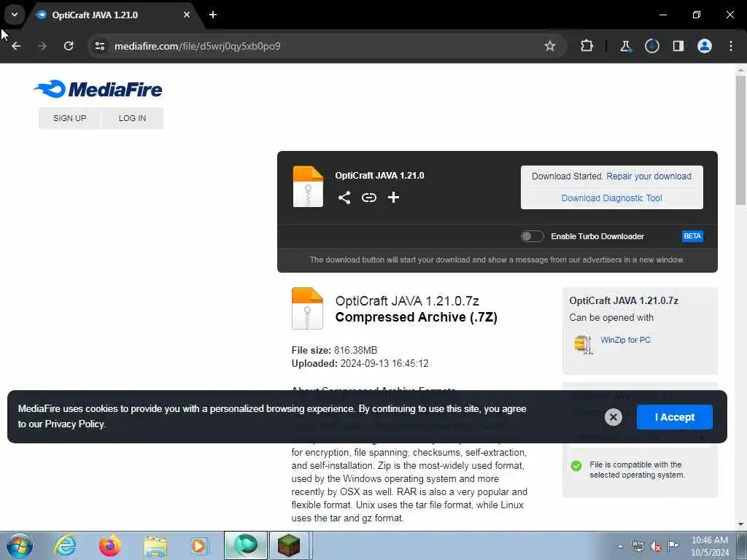Click the share icon for OptiCraft file
Image resolution: width=747 pixels, height=560 pixels.
pos(344,198)
